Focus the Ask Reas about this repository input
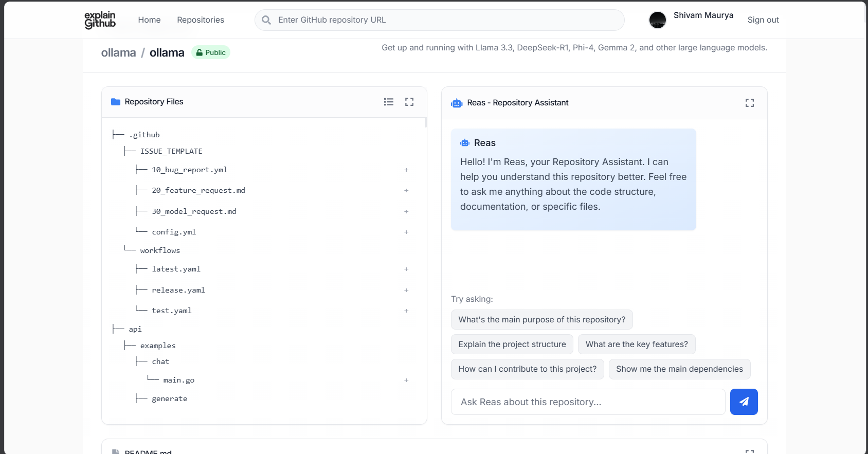 tap(588, 402)
